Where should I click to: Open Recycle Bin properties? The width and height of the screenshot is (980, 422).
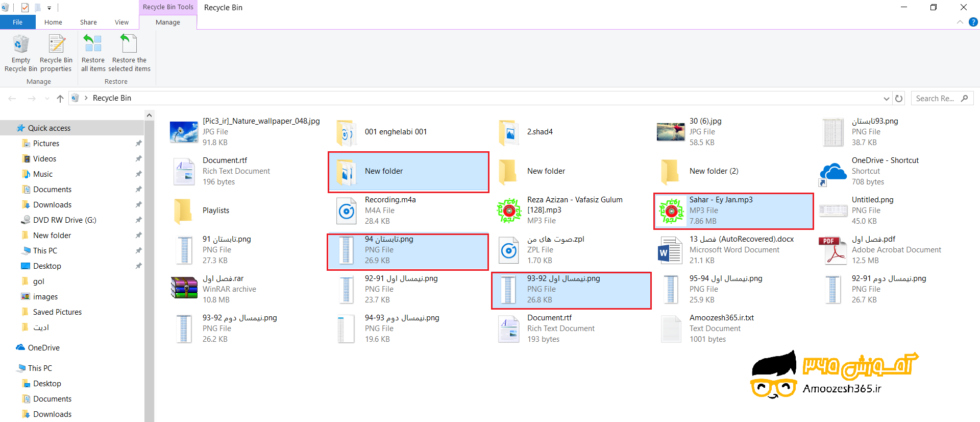click(x=56, y=53)
